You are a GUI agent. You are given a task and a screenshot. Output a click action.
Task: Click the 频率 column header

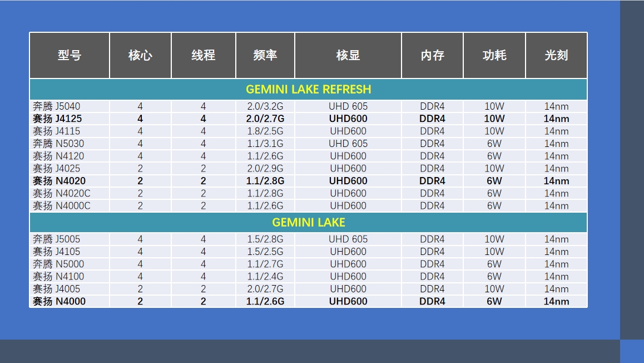[x=265, y=55]
